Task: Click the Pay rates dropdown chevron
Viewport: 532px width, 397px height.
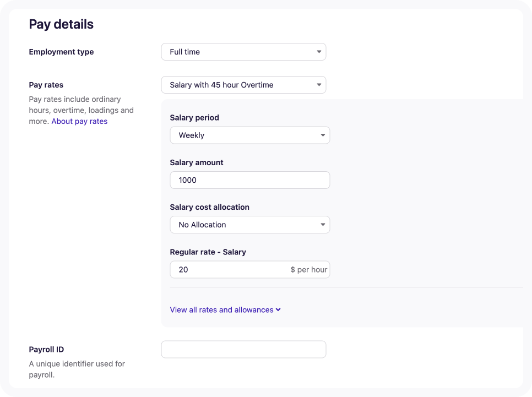Action: point(319,85)
